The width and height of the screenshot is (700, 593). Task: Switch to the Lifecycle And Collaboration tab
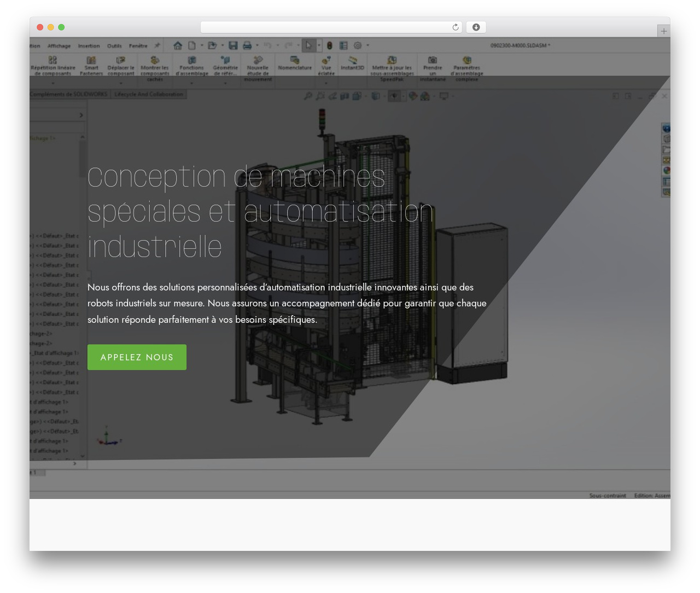coord(149,95)
